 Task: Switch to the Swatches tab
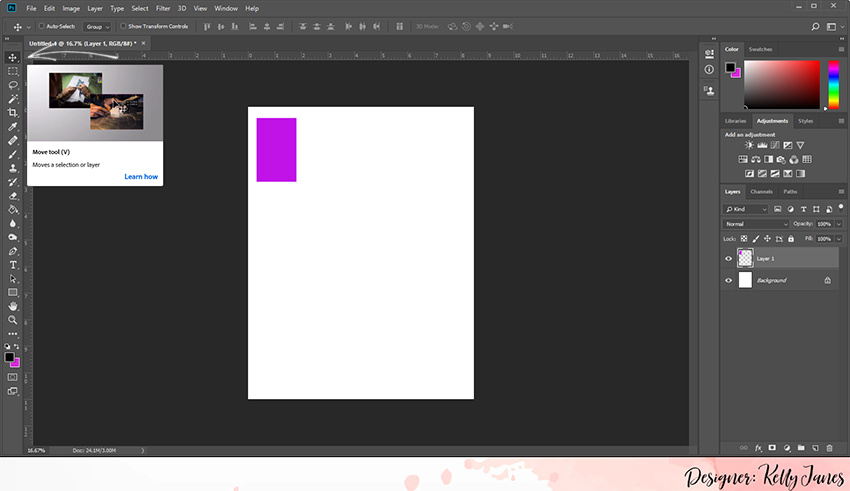pos(760,49)
